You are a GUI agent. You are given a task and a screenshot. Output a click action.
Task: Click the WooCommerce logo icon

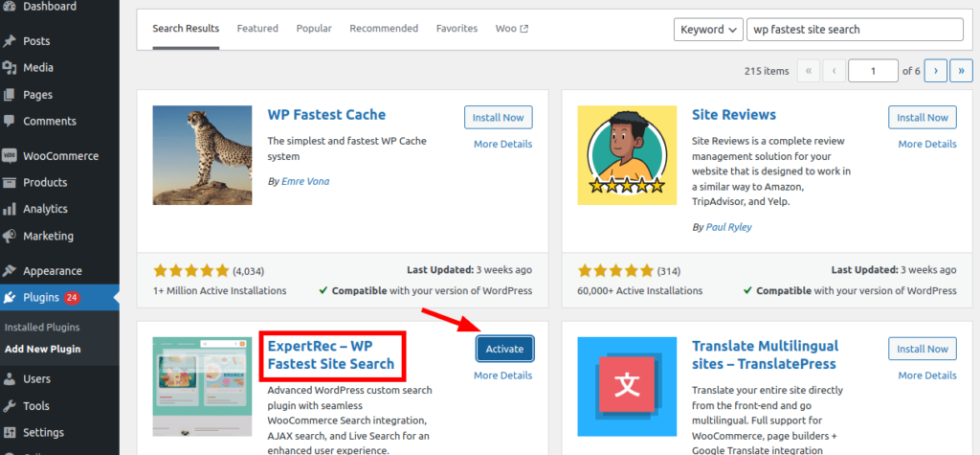click(x=10, y=156)
